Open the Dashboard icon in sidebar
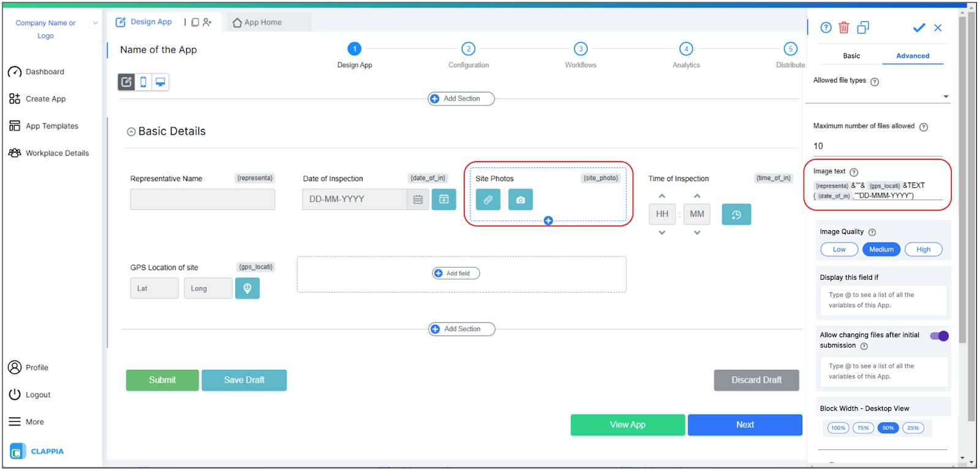This screenshot has width=980, height=472. [15, 72]
